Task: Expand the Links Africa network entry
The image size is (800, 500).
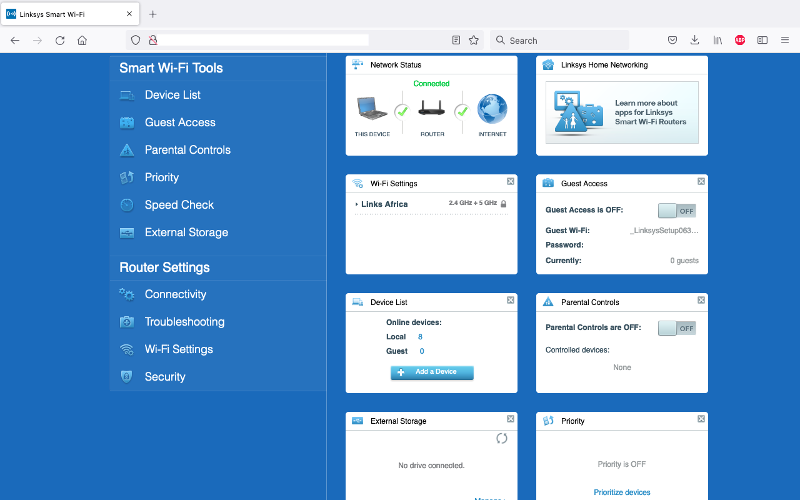Action: pyautogui.click(x=384, y=204)
